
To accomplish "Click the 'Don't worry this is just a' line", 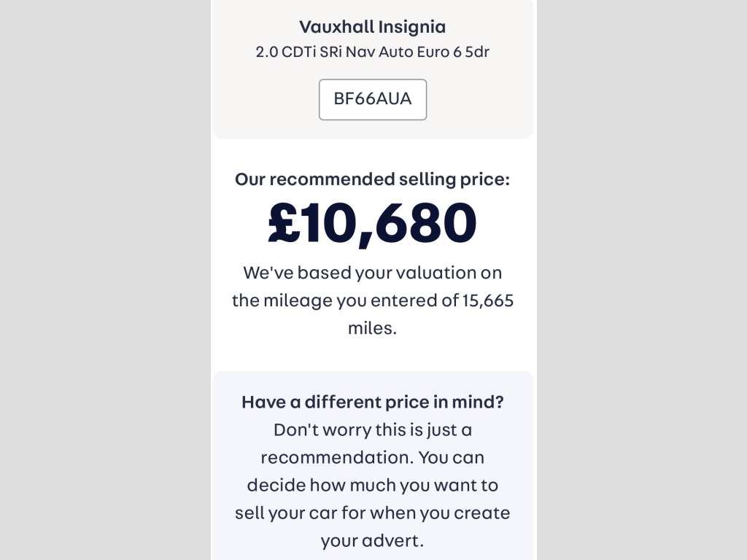I will tap(372, 430).
